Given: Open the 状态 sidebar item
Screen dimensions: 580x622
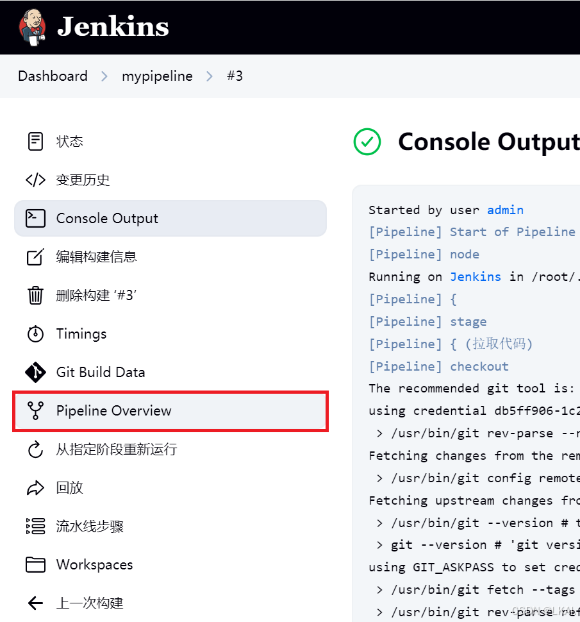Looking at the screenshot, I should [x=171, y=142].
